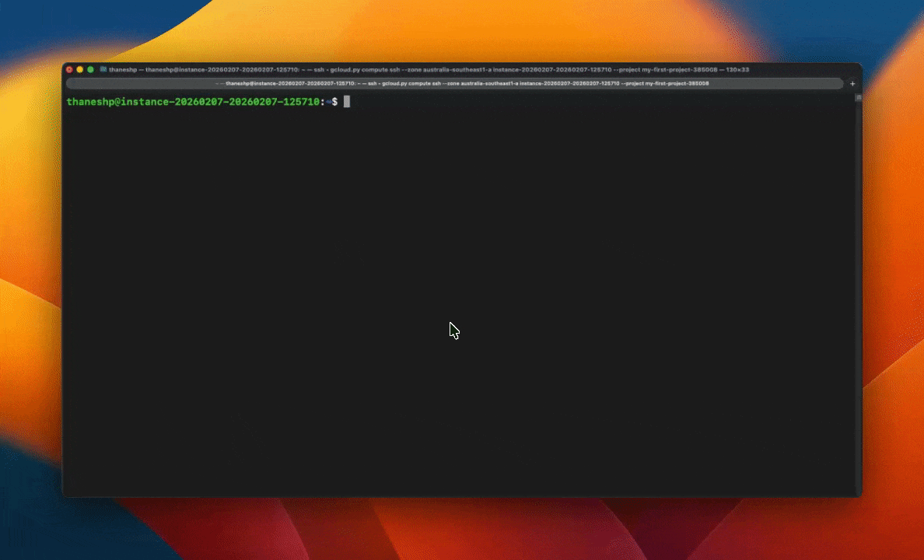924x560 pixels.
Task: Click the bookmark marker atop the scrollbar
Action: coord(856,96)
